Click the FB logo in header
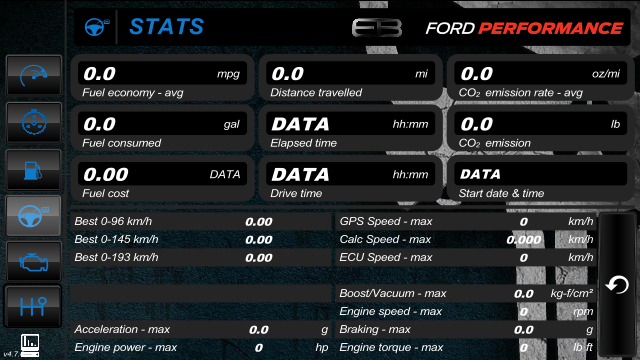 coord(377,28)
